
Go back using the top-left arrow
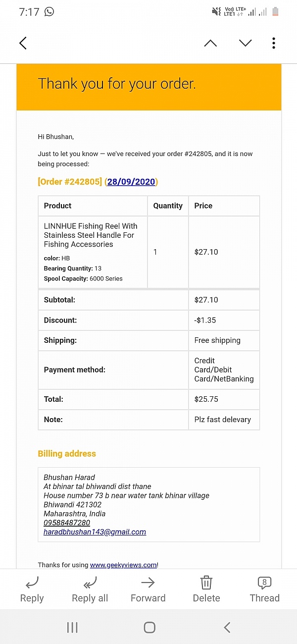pos(23,43)
